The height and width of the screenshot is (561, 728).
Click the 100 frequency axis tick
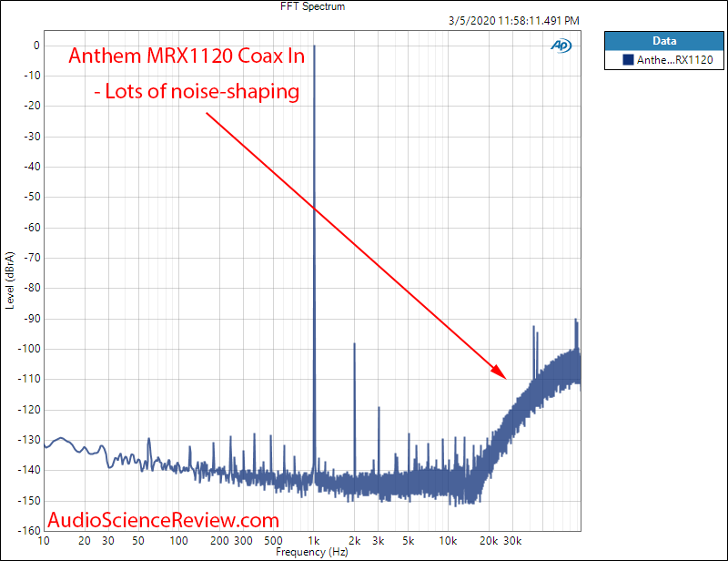[x=178, y=541]
